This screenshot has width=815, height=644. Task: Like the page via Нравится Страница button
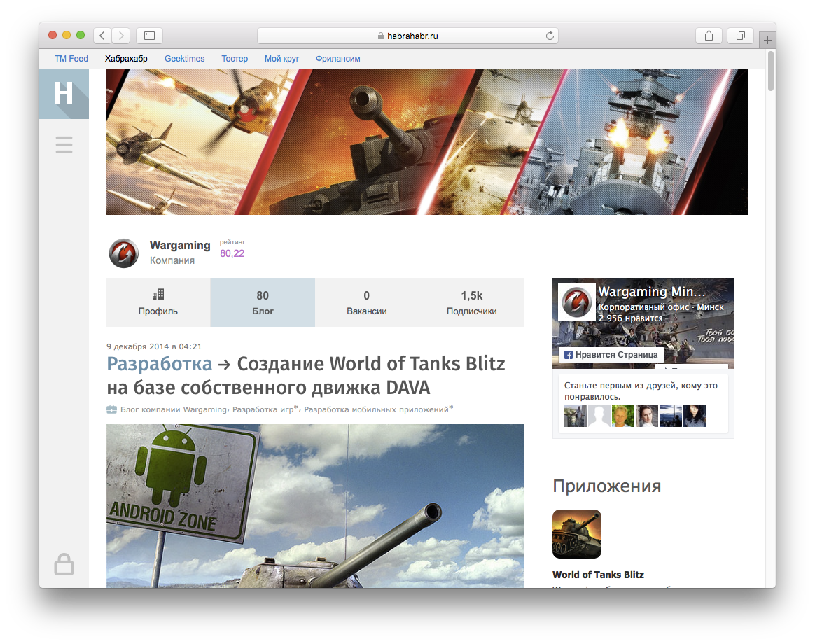(611, 354)
